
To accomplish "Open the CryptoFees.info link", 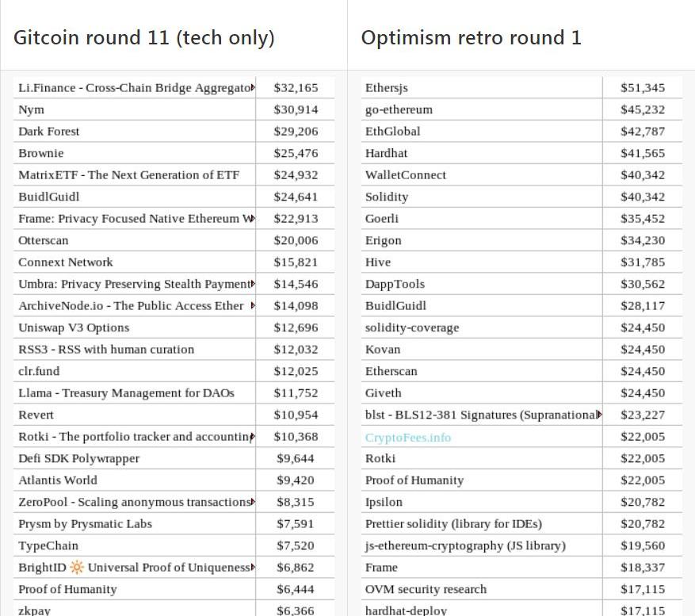I will click(x=408, y=438).
